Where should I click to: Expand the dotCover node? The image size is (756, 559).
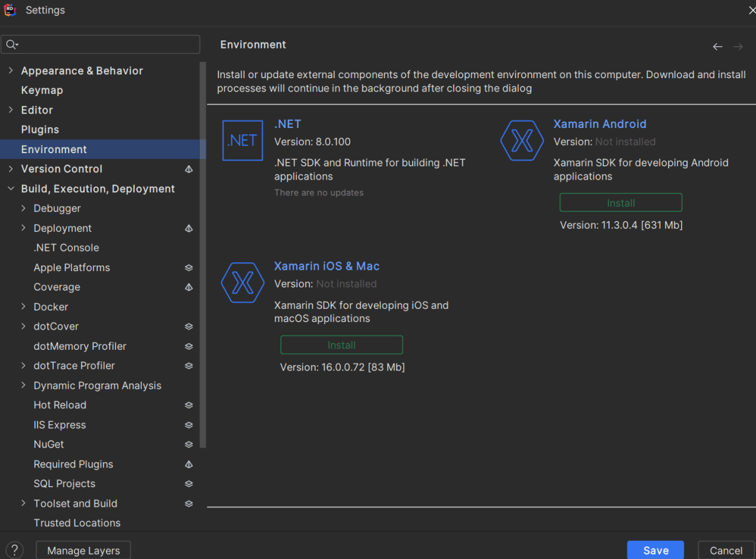pyautogui.click(x=23, y=326)
